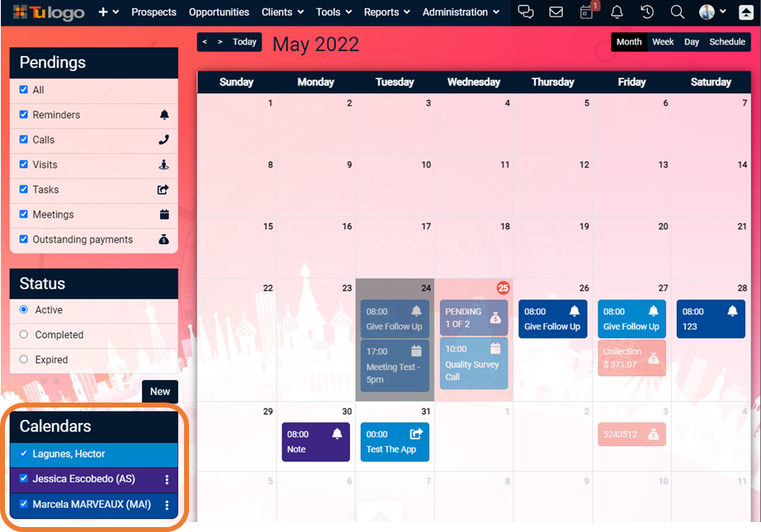761x532 pixels.
Task: Jump to Today
Action: tap(244, 42)
